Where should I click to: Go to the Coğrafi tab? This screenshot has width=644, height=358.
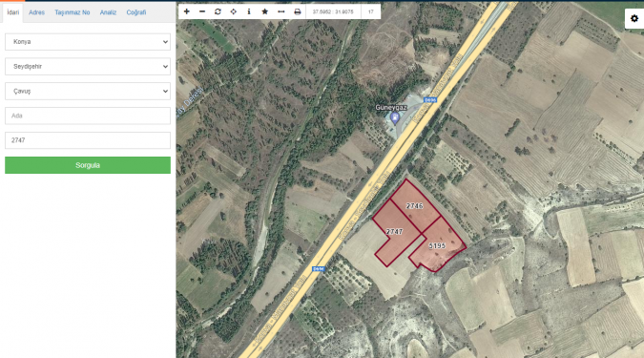135,12
